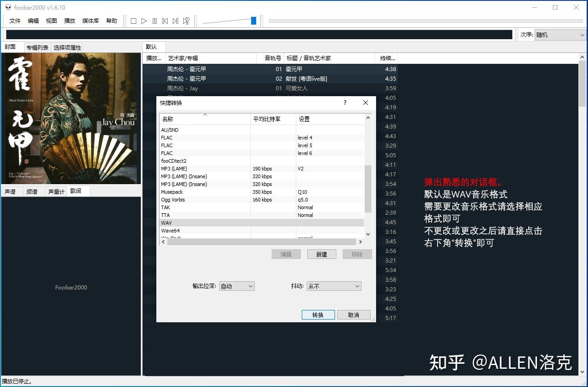Image resolution: width=588 pixels, height=387 pixels.
Task: Select the FLAC level 5 row
Action: pos(262,145)
